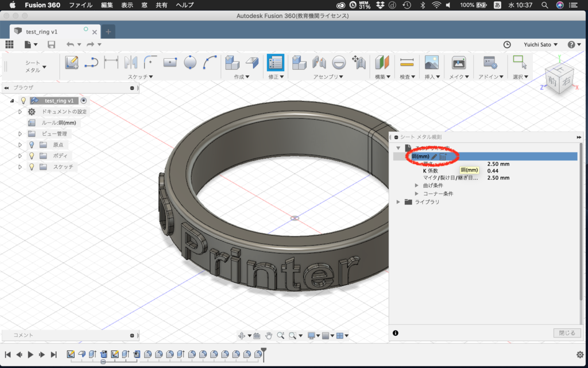Screen dimensions: 588x368
Task: Click the Scripts and Add-Ins icon
Action: [490, 63]
